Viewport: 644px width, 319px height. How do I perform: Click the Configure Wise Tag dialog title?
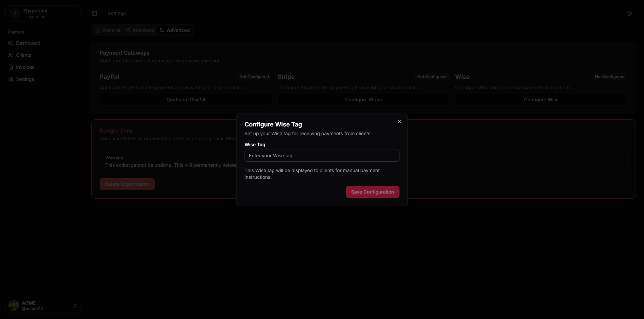(273, 124)
